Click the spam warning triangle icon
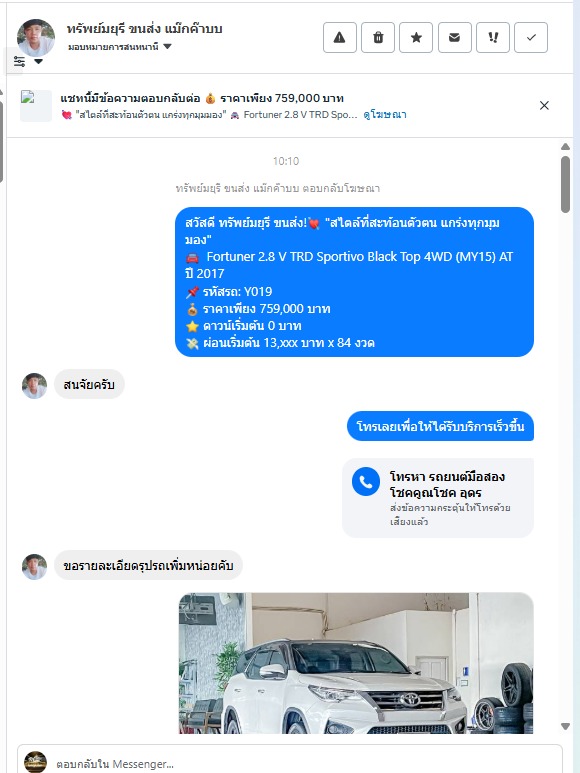 340,37
